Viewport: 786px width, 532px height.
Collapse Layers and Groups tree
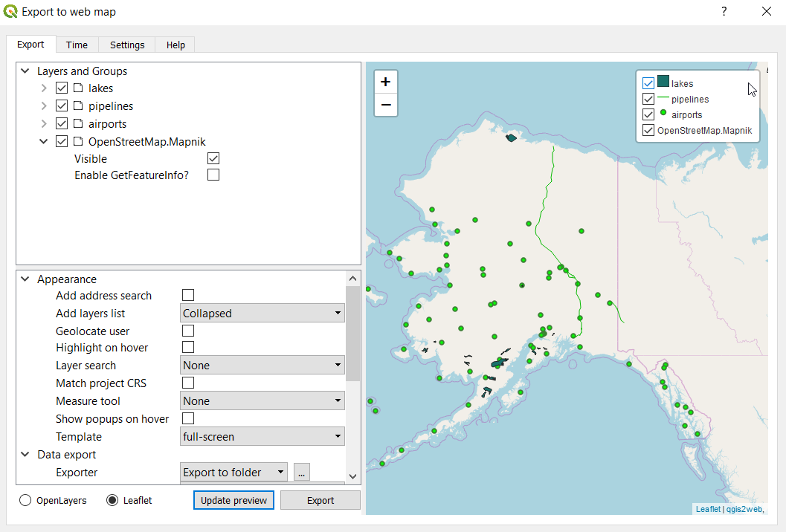25,71
